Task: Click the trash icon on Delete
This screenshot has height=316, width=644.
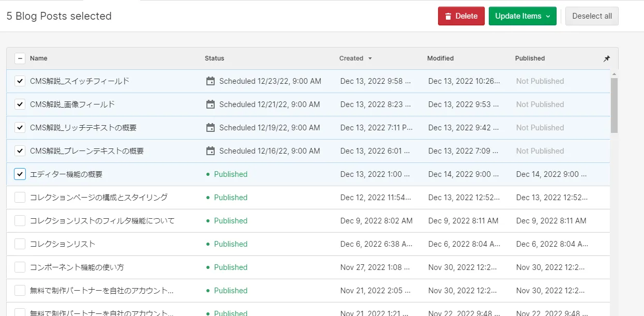Action: coord(448,16)
